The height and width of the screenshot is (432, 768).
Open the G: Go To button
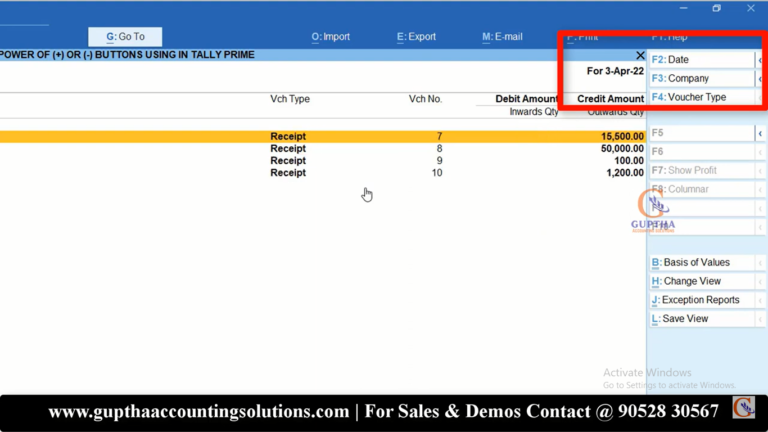click(x=125, y=37)
